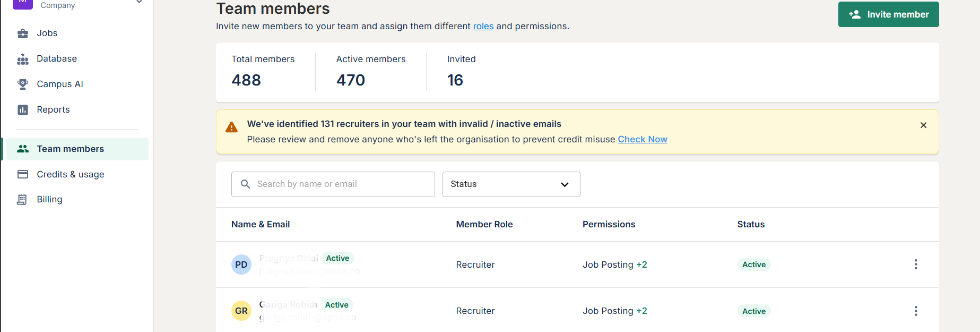Click the Database people icon
Viewport: 980px width, 332px height.
tap(23, 59)
